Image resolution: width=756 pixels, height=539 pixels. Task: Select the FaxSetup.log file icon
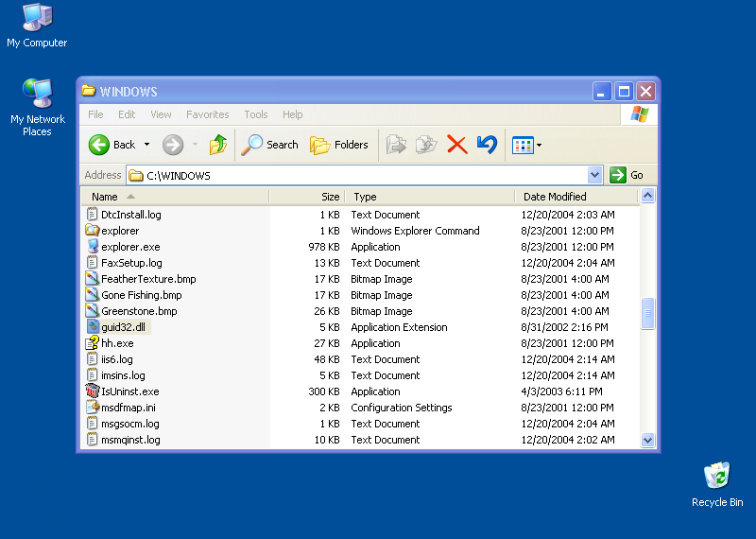click(92, 263)
